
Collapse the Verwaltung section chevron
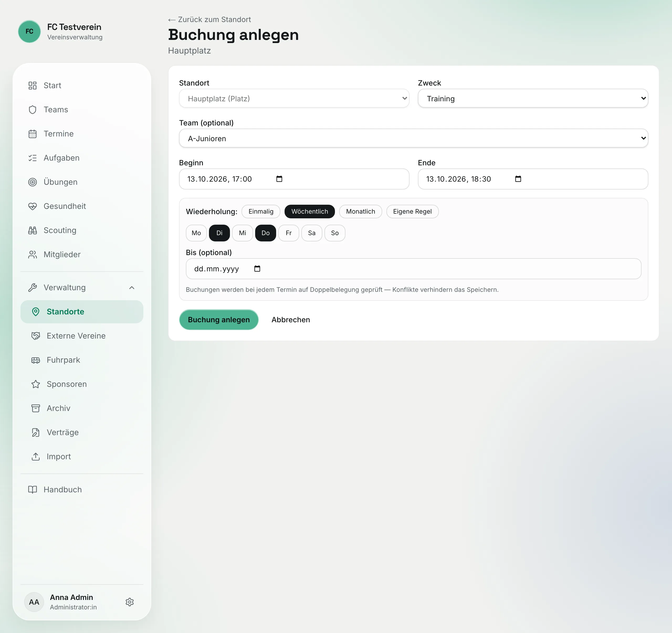132,288
